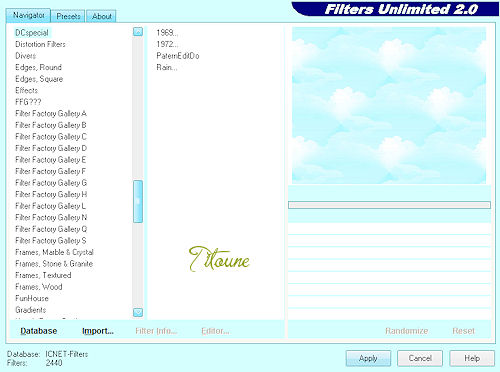Switch to the Presets tab

[68, 16]
